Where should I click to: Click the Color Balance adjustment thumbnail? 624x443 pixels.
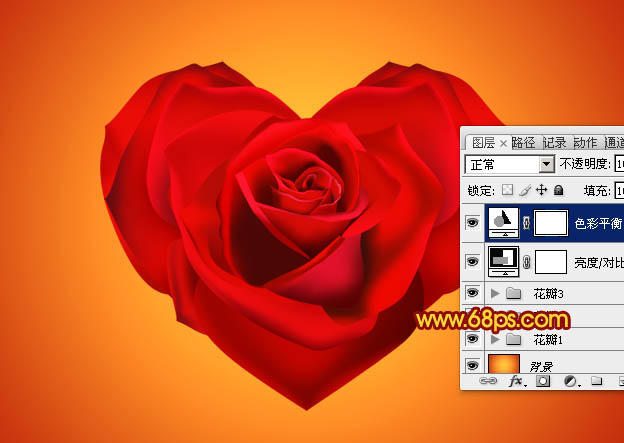(x=504, y=222)
